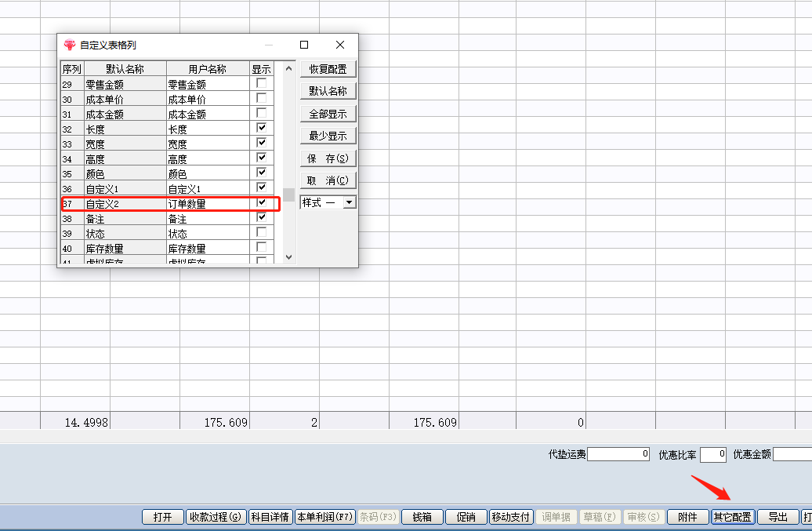812x531 pixels.
Task: Uncheck display for 高度 row
Action: 262,158
